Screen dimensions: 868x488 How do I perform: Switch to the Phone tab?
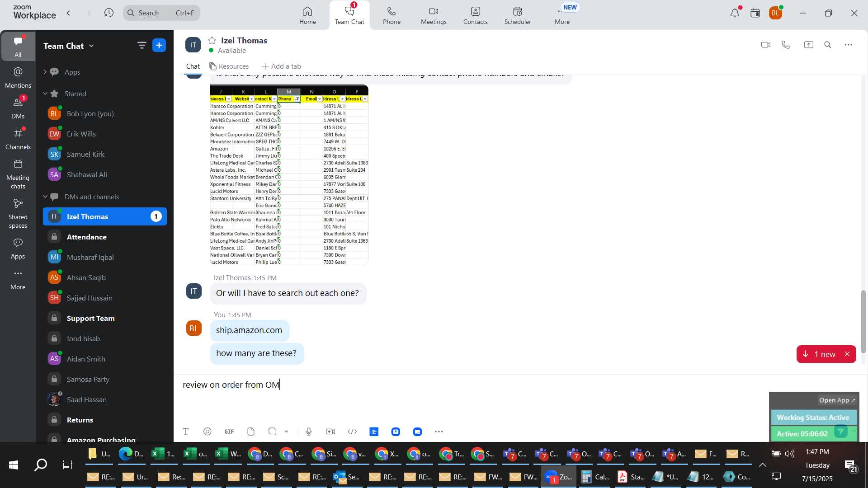click(x=392, y=15)
